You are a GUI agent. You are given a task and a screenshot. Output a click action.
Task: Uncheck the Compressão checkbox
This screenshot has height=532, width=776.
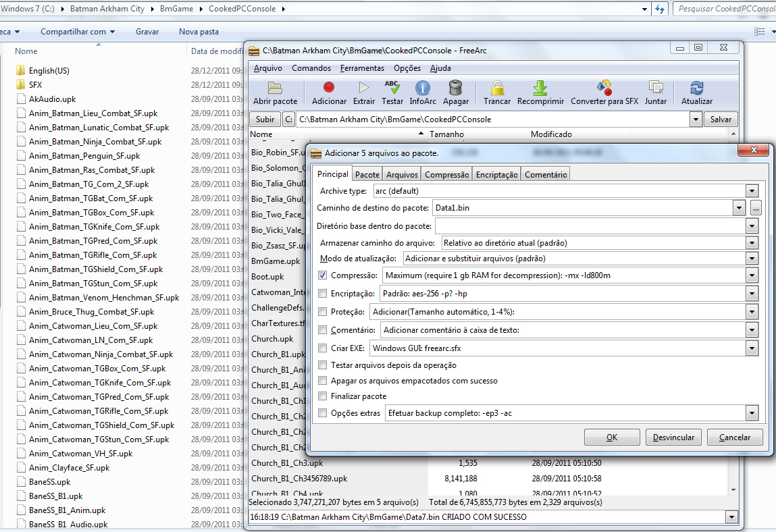[x=323, y=275]
